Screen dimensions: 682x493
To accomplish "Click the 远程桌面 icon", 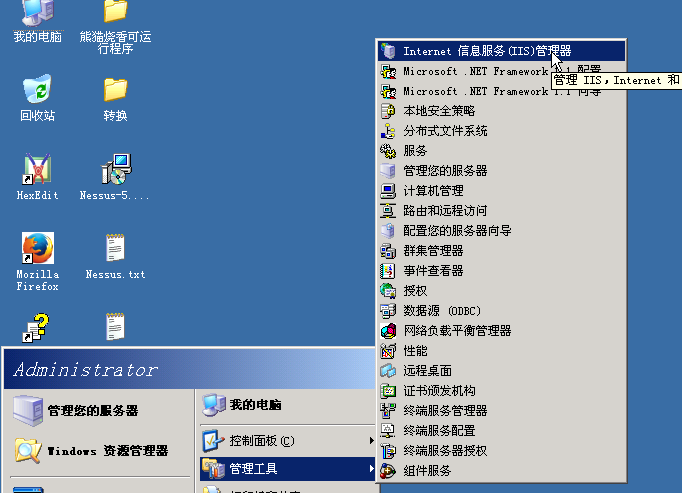I will click(388, 371).
